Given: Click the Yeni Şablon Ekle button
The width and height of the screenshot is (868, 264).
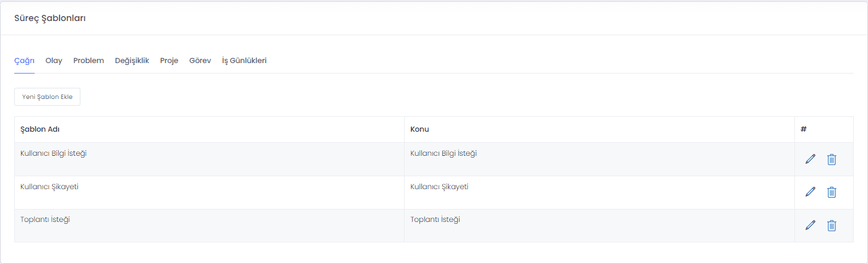Looking at the screenshot, I should [x=47, y=97].
